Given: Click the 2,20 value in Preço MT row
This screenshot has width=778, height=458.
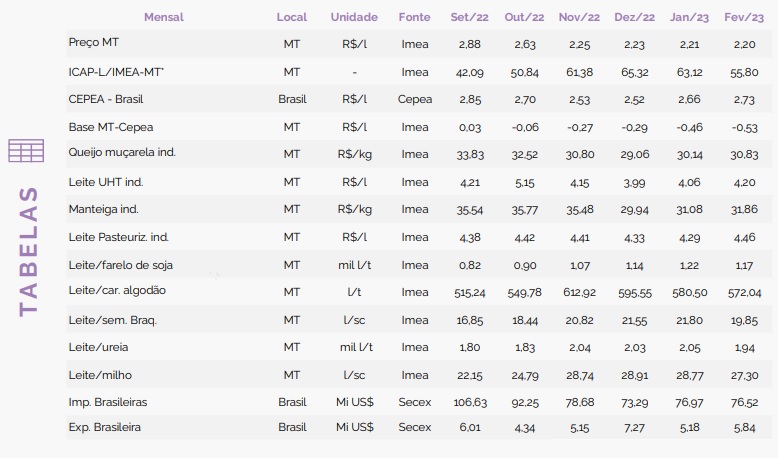Looking at the screenshot, I should pos(744,44).
